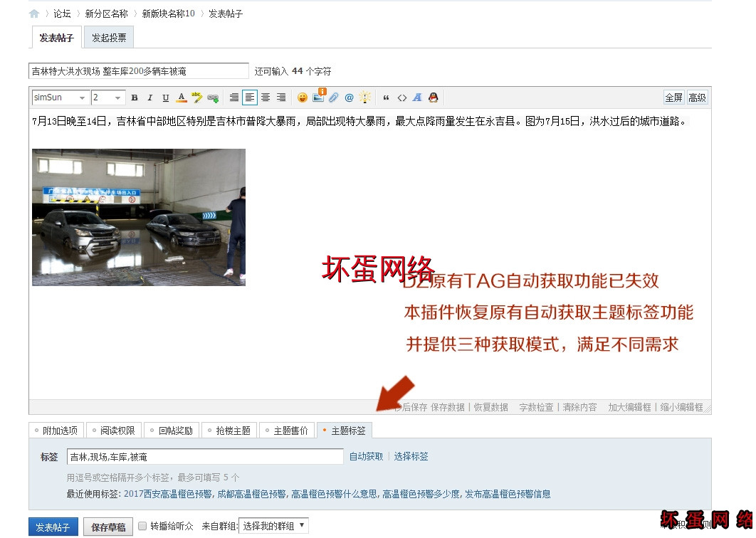Screen dimensions: 756x538
Task: Switch to the 发起投票 tab
Action: pyautogui.click(x=109, y=38)
